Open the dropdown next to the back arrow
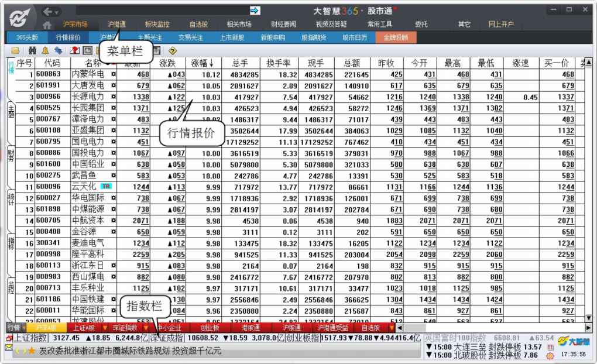This screenshot has width=597, height=364. [57, 12]
